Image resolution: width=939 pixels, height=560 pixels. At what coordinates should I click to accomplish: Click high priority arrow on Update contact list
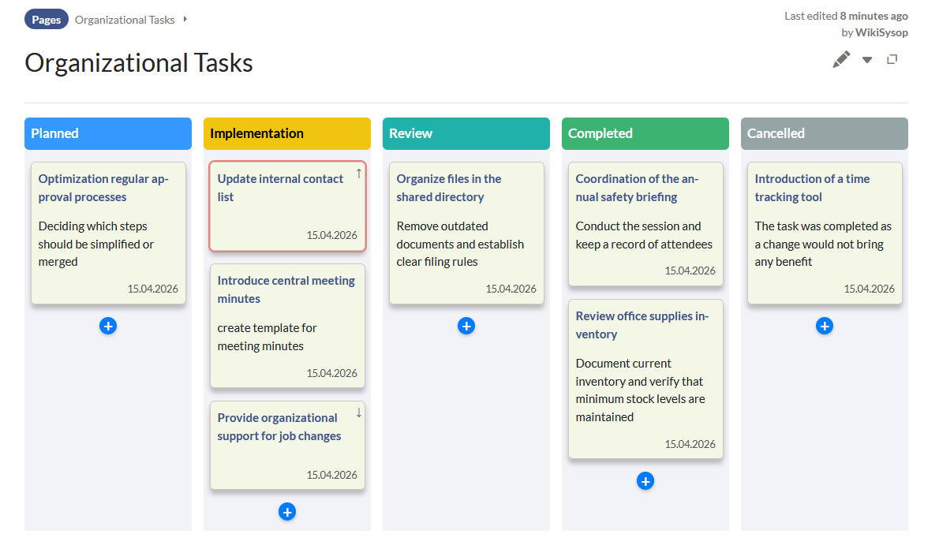pos(358,174)
